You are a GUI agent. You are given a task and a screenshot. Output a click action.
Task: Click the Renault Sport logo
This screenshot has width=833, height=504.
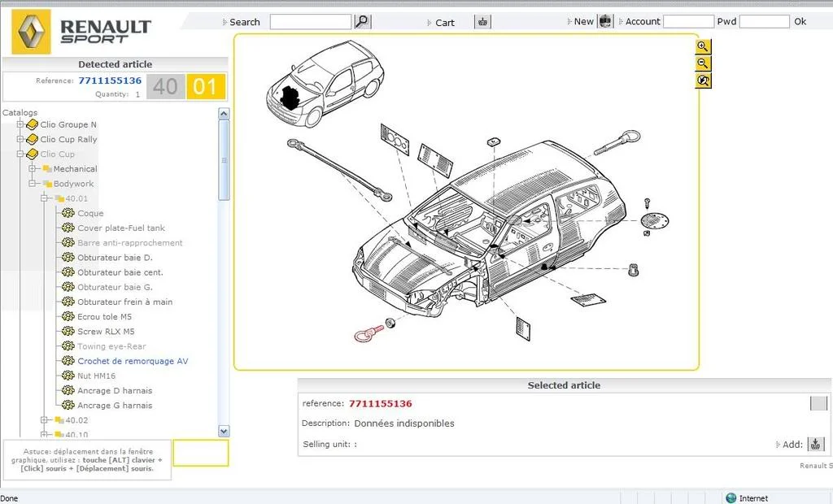click(x=81, y=31)
